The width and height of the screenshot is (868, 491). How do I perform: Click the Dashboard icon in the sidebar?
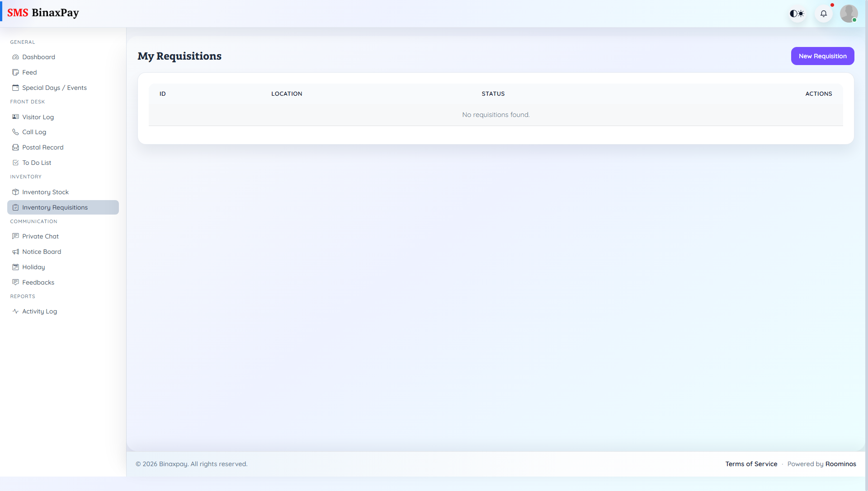[x=16, y=57]
